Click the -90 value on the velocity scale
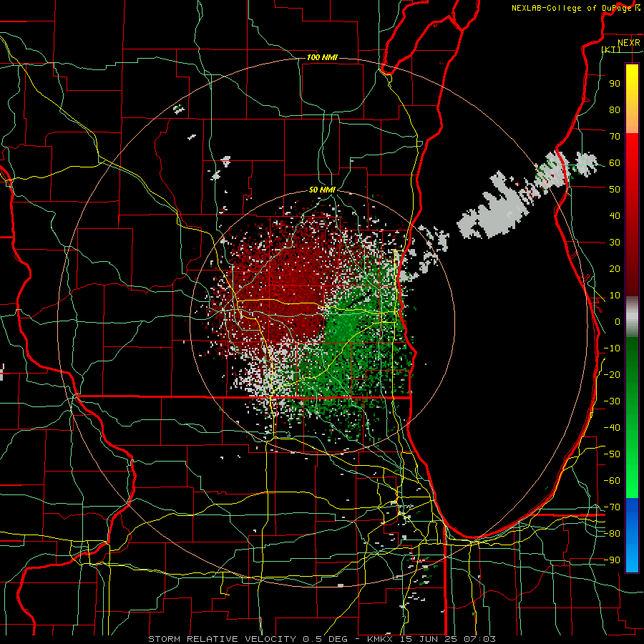The image size is (644, 644). coord(612,560)
